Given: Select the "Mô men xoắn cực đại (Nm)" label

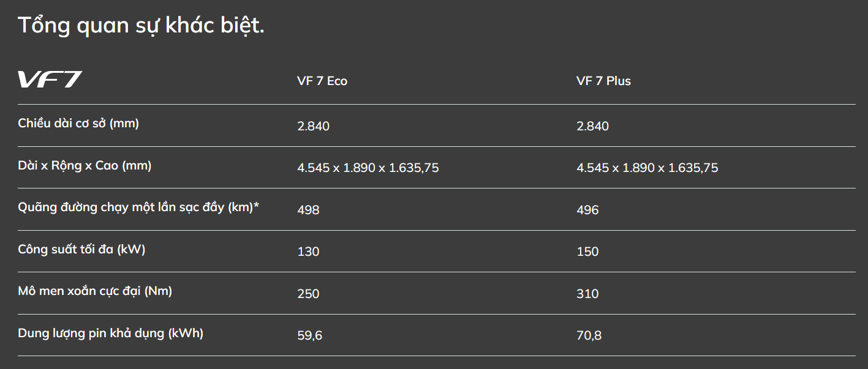Looking at the screenshot, I should (95, 291).
